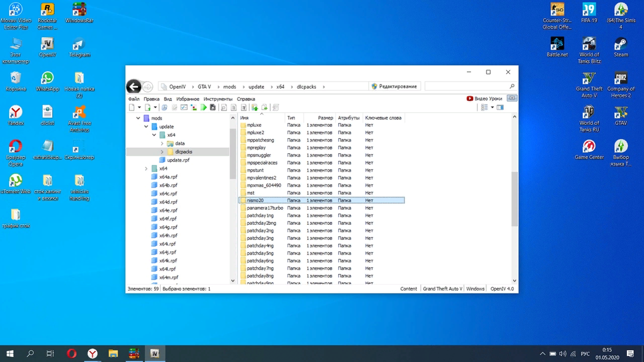Open the Battle.net desktop shortcut
The width and height of the screenshot is (644, 362).
[557, 47]
